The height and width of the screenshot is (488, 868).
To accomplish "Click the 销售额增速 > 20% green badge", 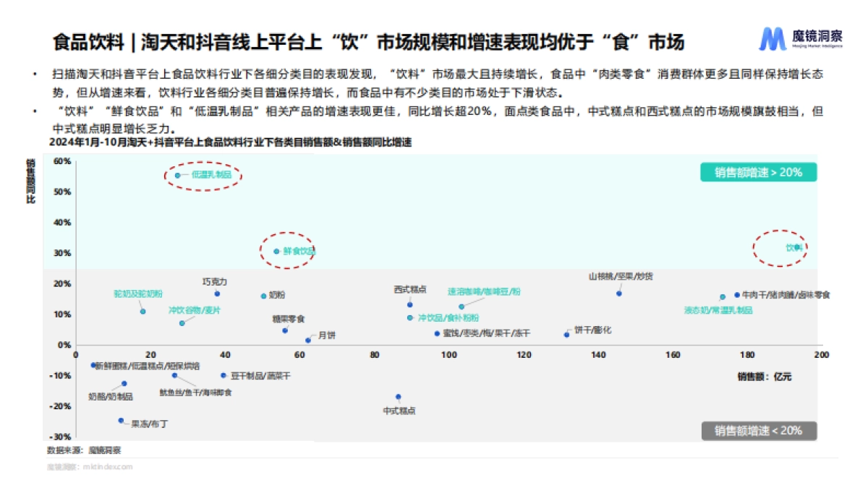I will tap(758, 172).
